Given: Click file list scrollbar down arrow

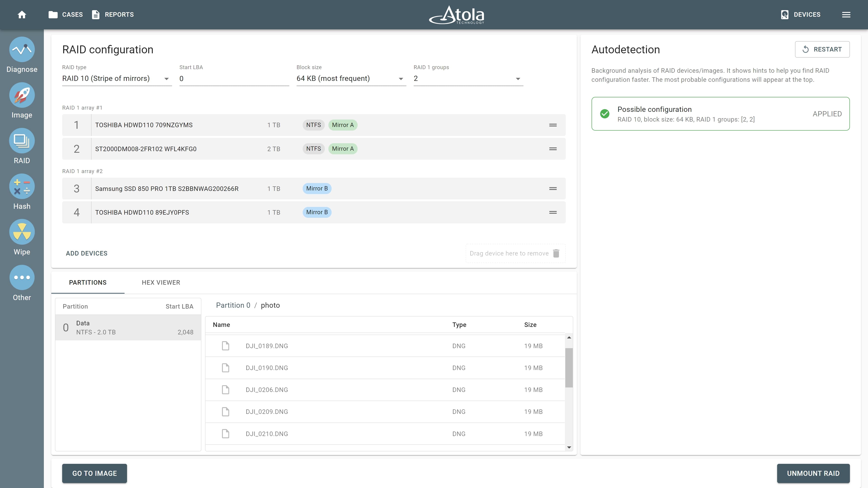Looking at the screenshot, I should point(569,447).
